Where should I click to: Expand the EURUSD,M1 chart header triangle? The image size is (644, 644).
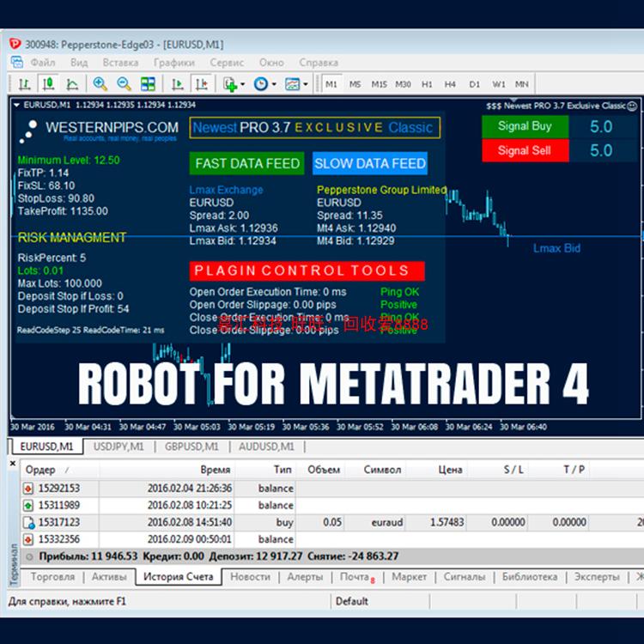(16, 105)
